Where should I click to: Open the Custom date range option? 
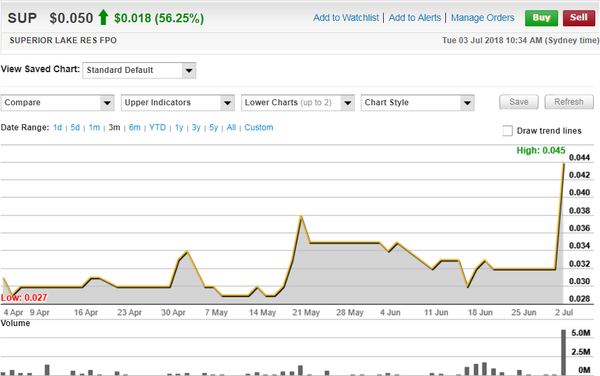[x=259, y=127]
